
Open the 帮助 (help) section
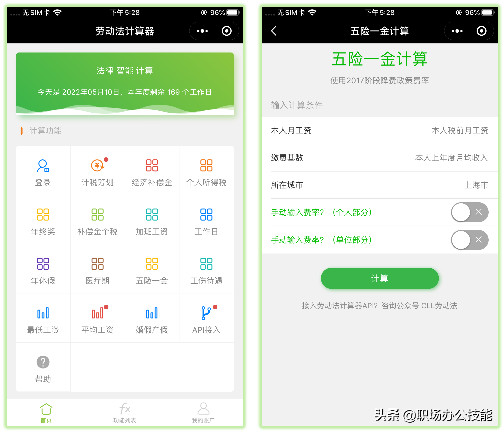(43, 367)
